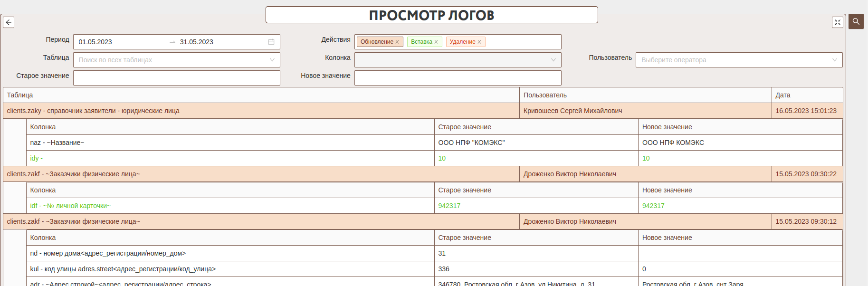Remove the Обновление action tag
The width and height of the screenshot is (868, 286).
point(397,42)
